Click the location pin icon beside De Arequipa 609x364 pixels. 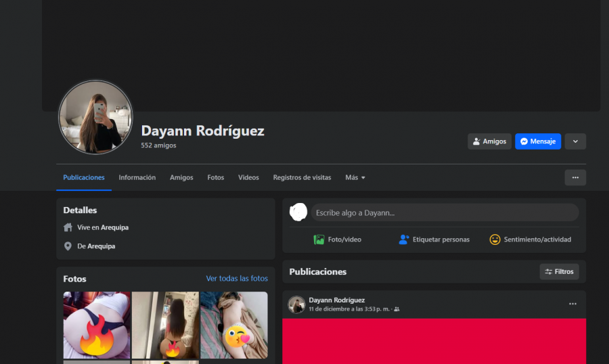click(68, 246)
